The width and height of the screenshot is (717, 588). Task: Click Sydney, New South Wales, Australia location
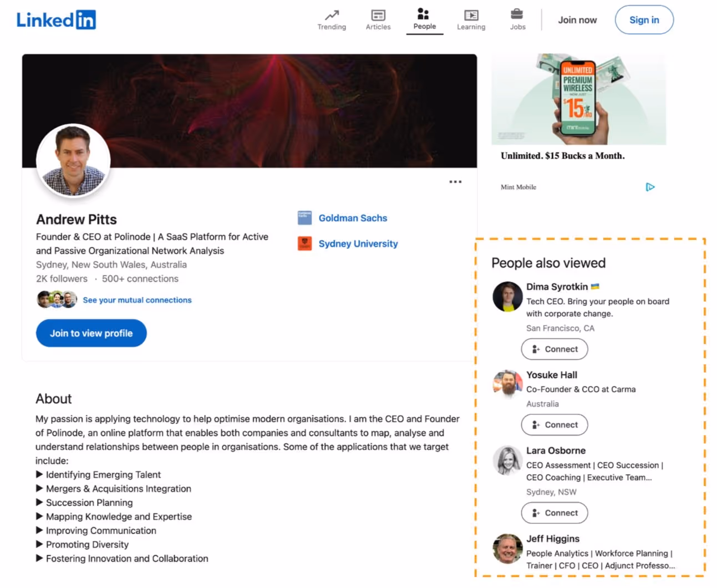coord(111,265)
